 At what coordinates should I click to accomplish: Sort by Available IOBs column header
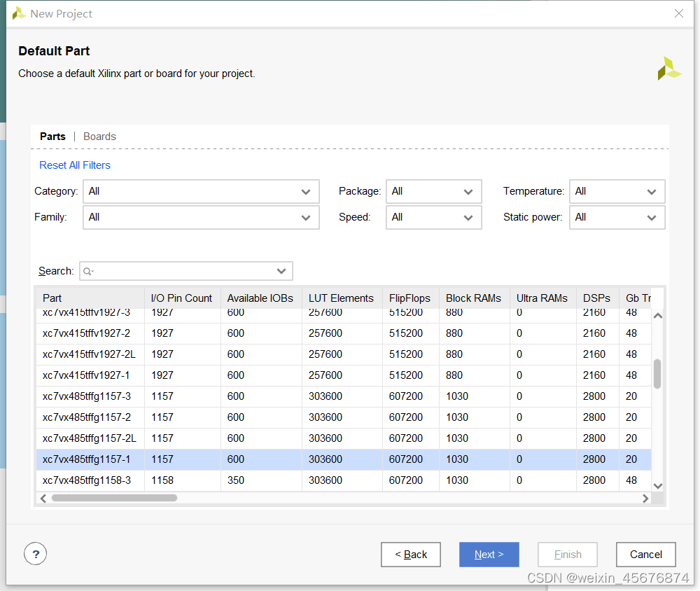point(261,298)
